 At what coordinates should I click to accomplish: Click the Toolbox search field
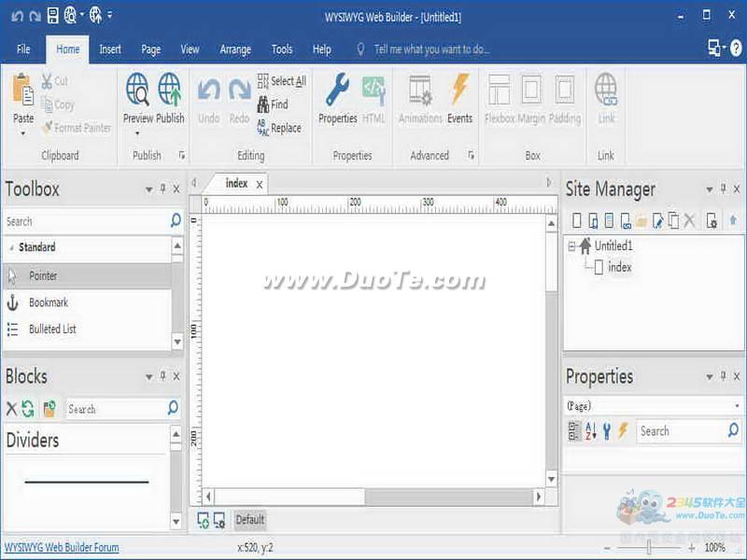coord(84,221)
